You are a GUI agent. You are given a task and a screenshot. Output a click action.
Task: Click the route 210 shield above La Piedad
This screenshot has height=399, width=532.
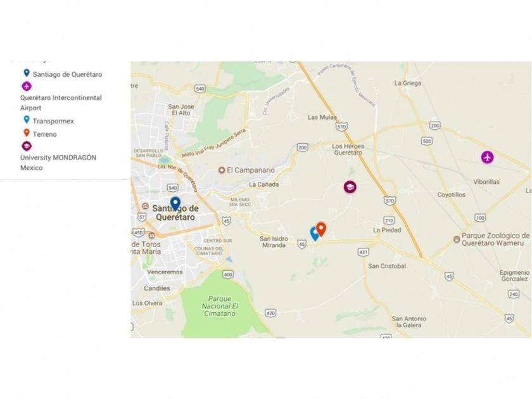pyautogui.click(x=389, y=220)
